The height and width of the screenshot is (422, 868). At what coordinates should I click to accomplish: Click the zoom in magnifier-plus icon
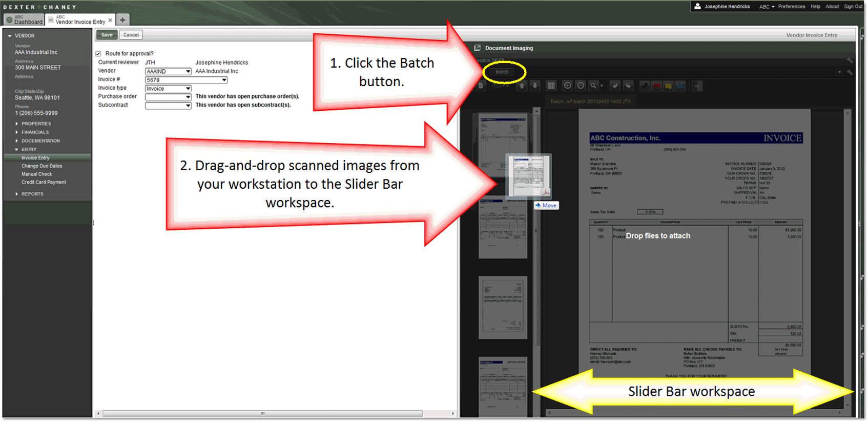[567, 86]
